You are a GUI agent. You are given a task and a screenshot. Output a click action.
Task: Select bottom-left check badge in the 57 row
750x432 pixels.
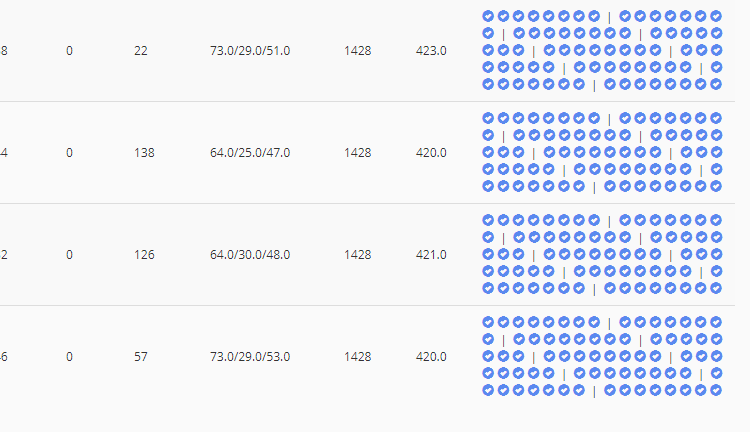(x=488, y=390)
